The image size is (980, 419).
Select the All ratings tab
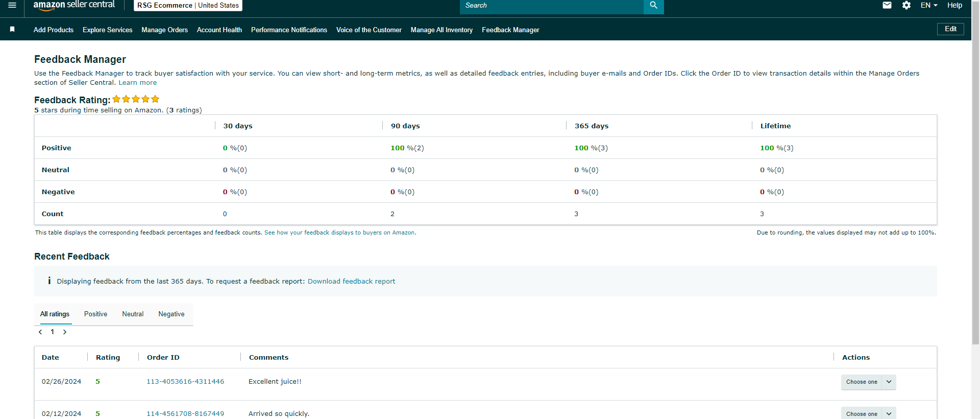(x=55, y=314)
